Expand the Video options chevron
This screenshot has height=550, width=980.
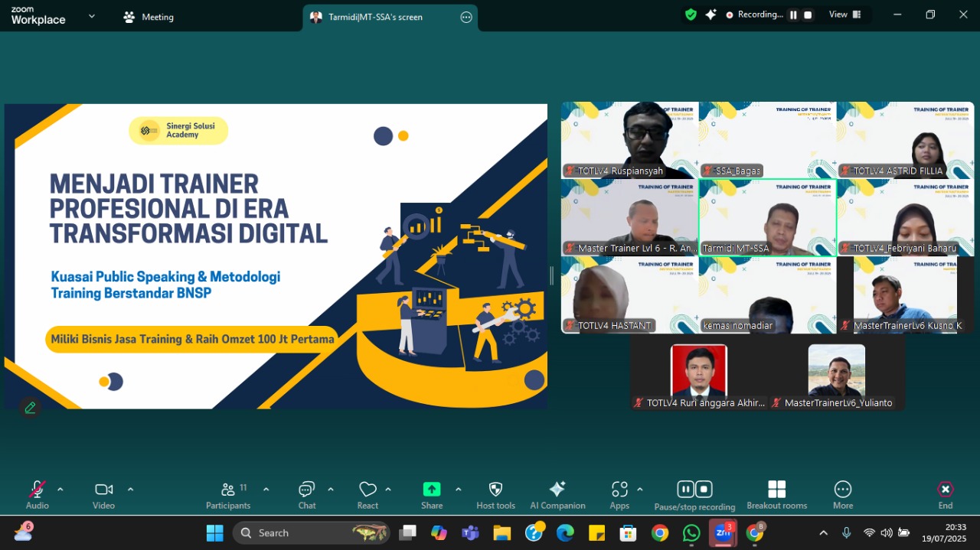coord(130,490)
